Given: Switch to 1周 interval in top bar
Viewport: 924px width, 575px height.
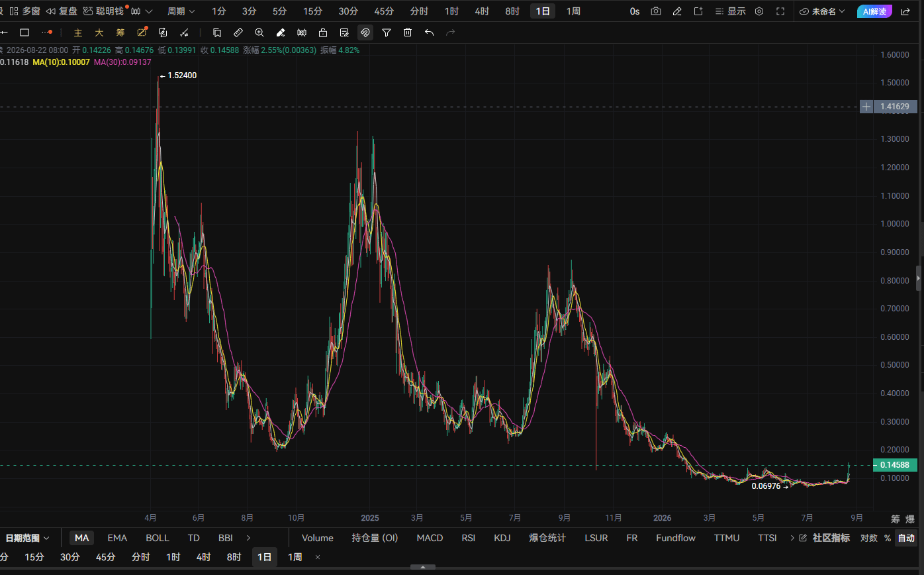Looking at the screenshot, I should (573, 11).
